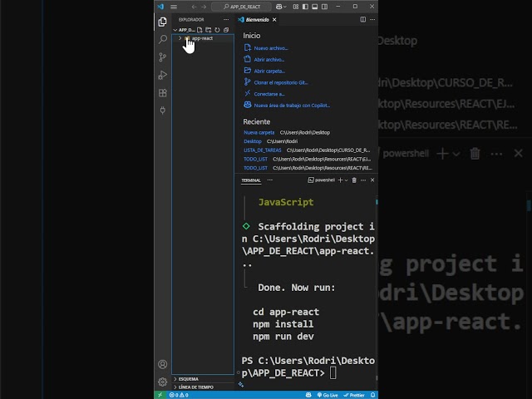Screen dimensions: 532x399
Task: Click Clonar el repositorio Git... link
Action: (281, 83)
